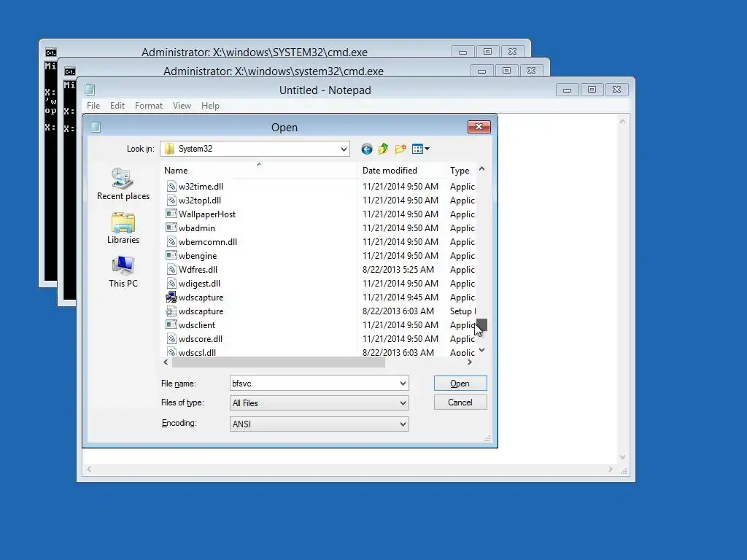Click file list scroll up arrow

click(481, 169)
